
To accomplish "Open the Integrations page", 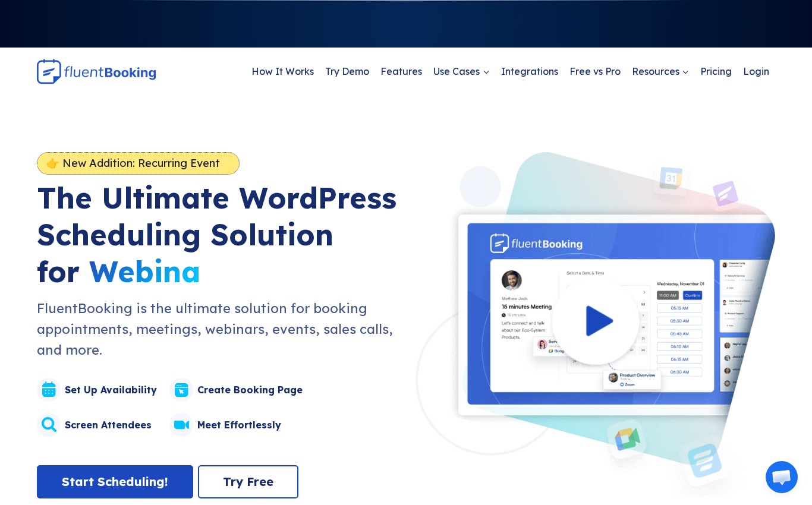I will click(x=530, y=71).
